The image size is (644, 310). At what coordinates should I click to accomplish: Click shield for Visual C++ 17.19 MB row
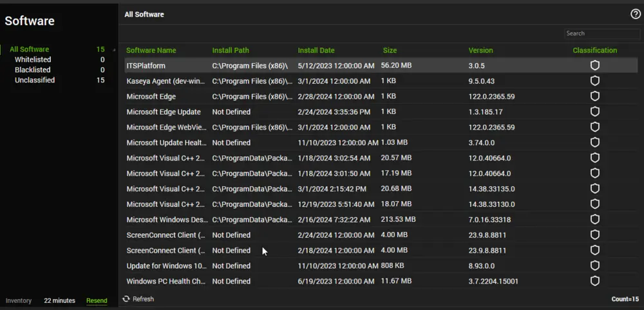(594, 173)
